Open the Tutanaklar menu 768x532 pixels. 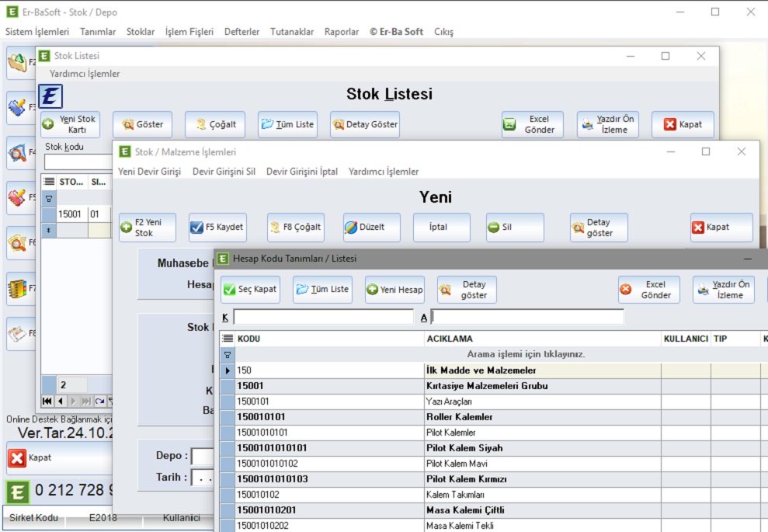point(292,32)
